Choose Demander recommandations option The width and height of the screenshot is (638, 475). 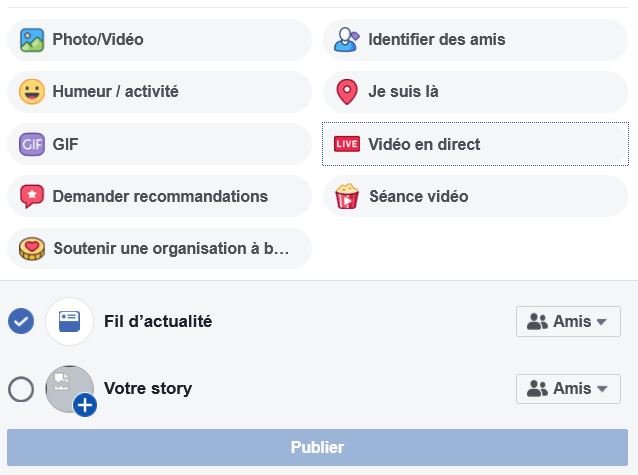160,196
